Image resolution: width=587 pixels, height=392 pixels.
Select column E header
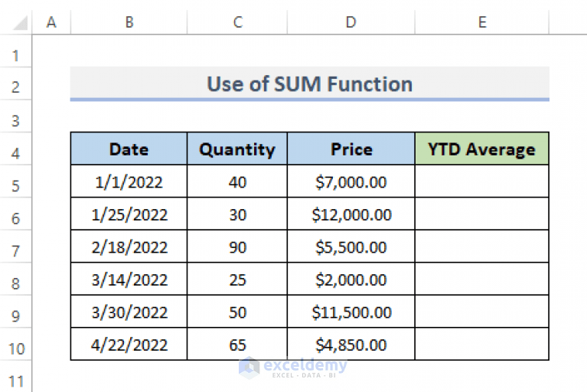click(x=482, y=22)
